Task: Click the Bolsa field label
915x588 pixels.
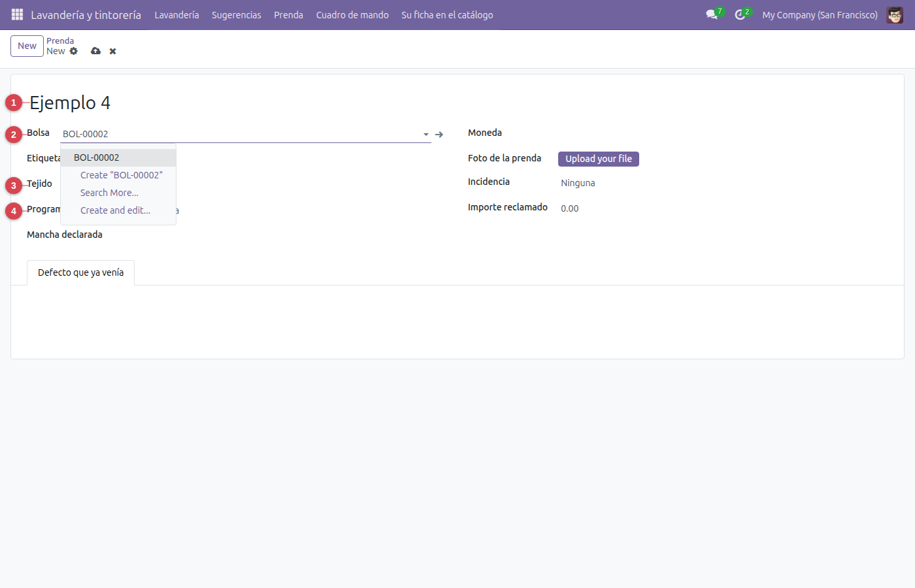Action: click(x=38, y=133)
